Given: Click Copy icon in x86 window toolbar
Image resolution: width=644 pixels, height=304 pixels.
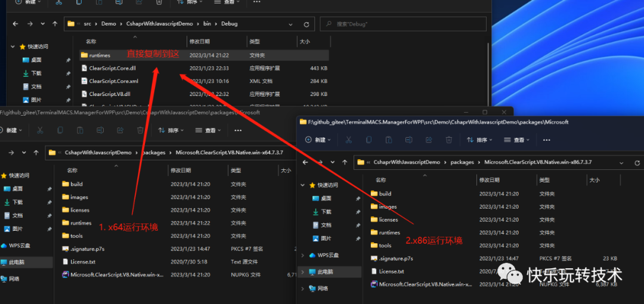Looking at the screenshot, I should (369, 139).
